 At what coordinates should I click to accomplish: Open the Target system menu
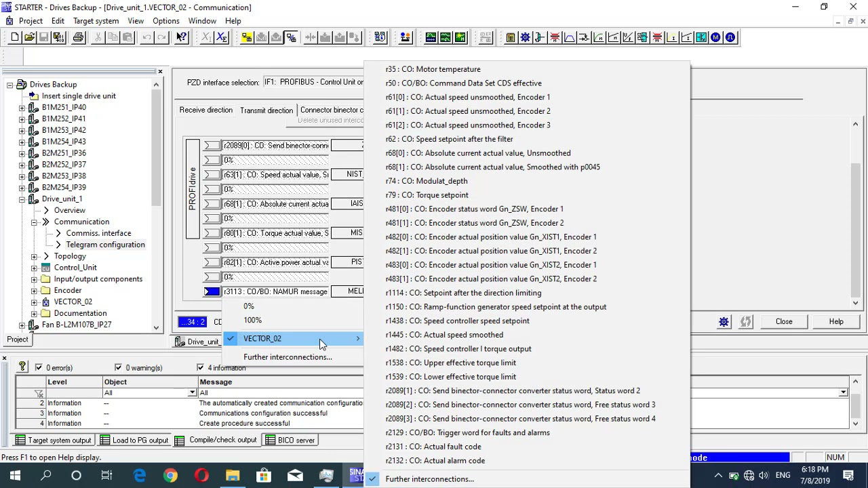[96, 21]
